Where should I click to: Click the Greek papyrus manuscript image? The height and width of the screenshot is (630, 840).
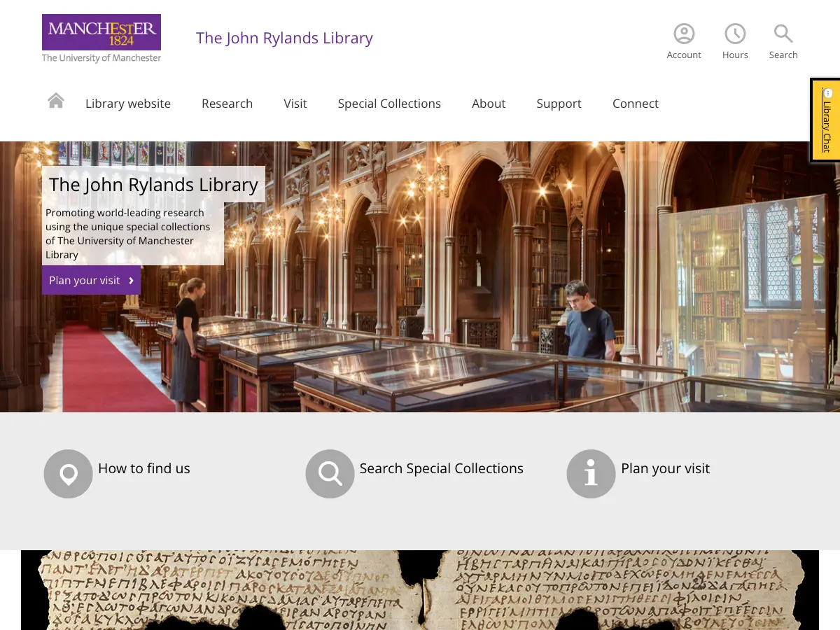point(420,590)
